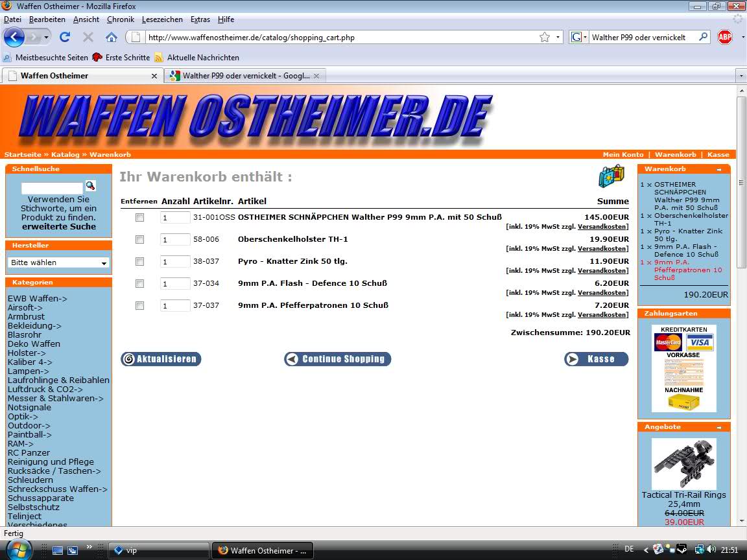Open the Show Desktop quick launch icon
Viewport: 747px width, 560px height.
click(58, 550)
